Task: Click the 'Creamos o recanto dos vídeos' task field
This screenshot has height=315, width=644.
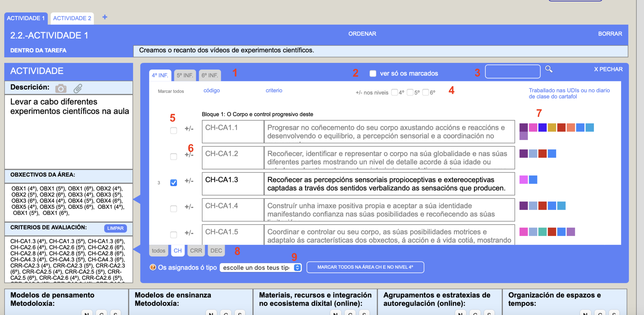Action: [380, 51]
